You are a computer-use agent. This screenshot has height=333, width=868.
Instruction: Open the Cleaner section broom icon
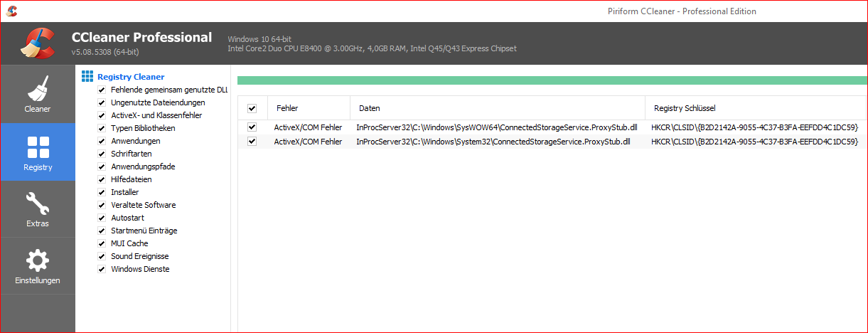[x=38, y=89]
